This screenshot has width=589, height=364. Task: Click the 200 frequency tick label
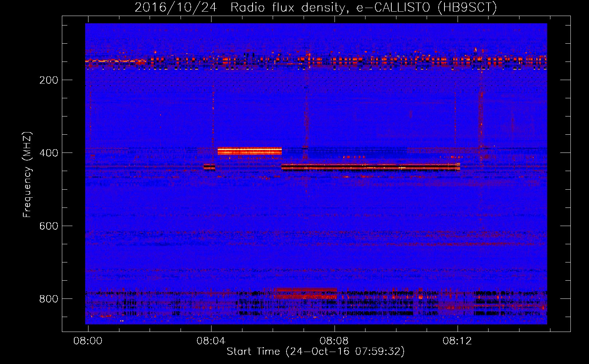coord(49,80)
